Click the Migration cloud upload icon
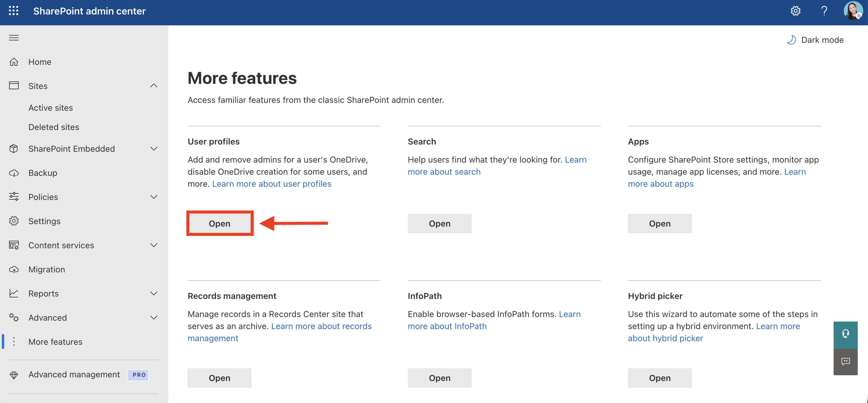Image resolution: width=868 pixels, height=403 pixels. pos(14,270)
